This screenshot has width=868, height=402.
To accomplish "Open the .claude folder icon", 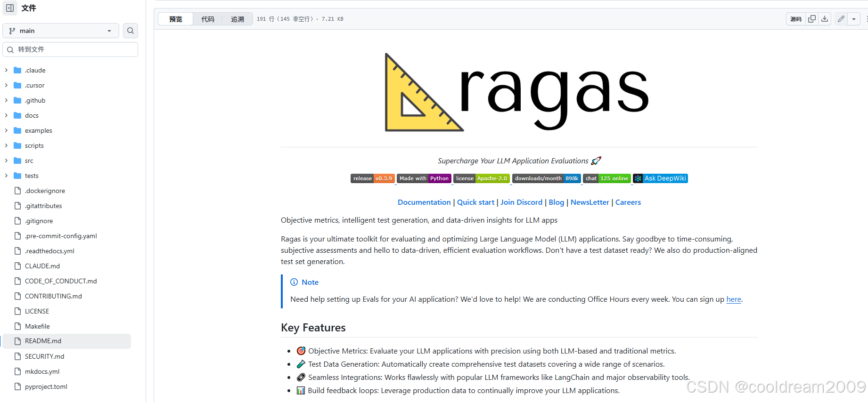I will click(x=18, y=70).
